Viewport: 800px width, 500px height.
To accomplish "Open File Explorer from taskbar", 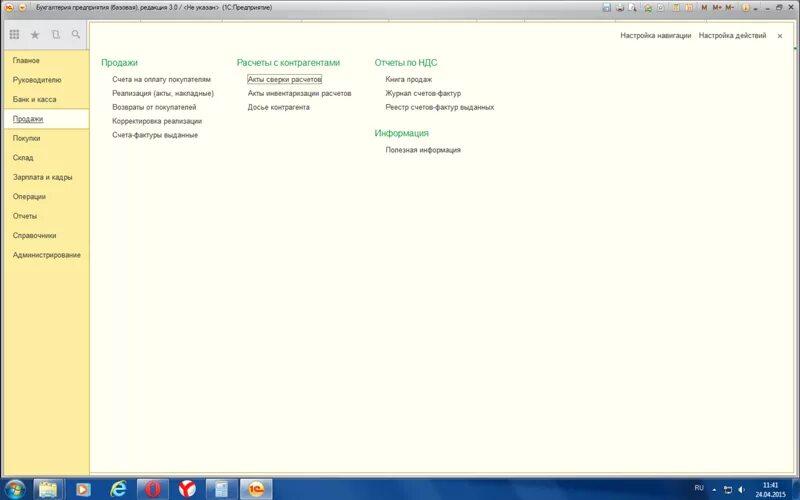I will coord(48,489).
